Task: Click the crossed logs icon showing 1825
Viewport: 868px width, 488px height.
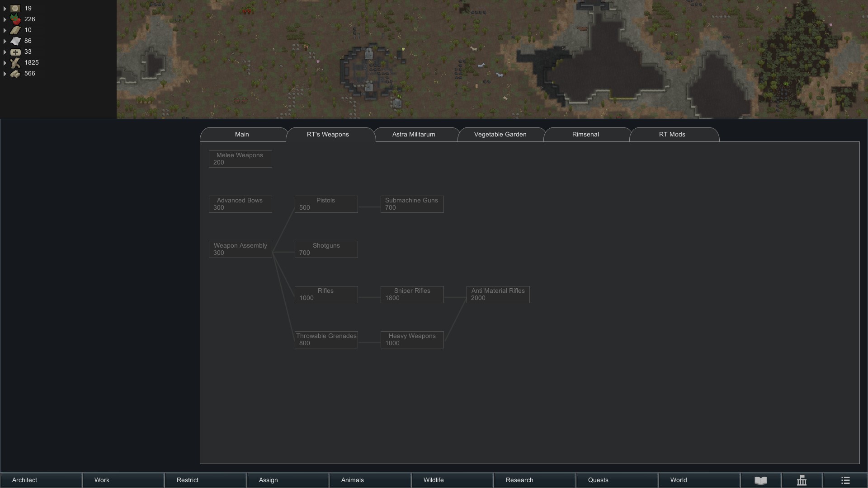Action: 15,62
